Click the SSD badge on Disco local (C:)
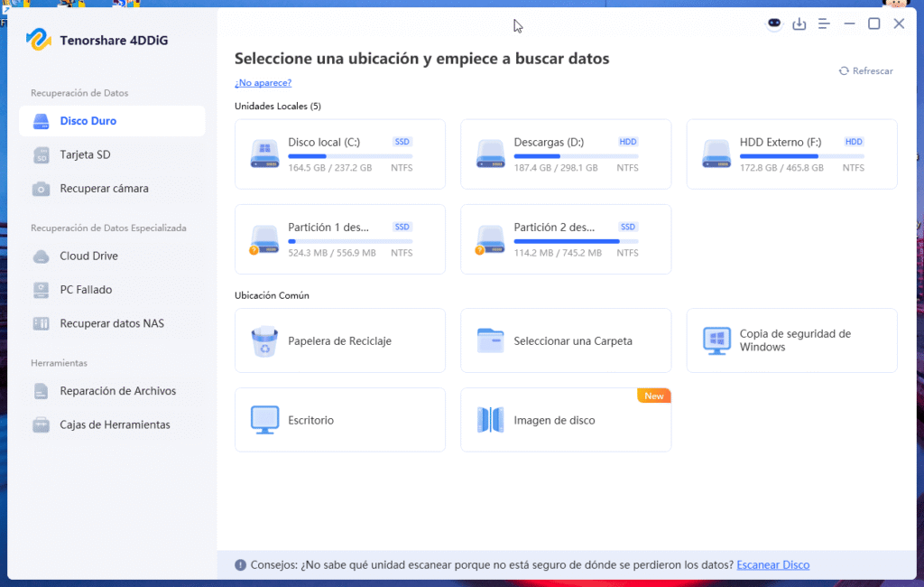This screenshot has width=924, height=587. point(402,142)
